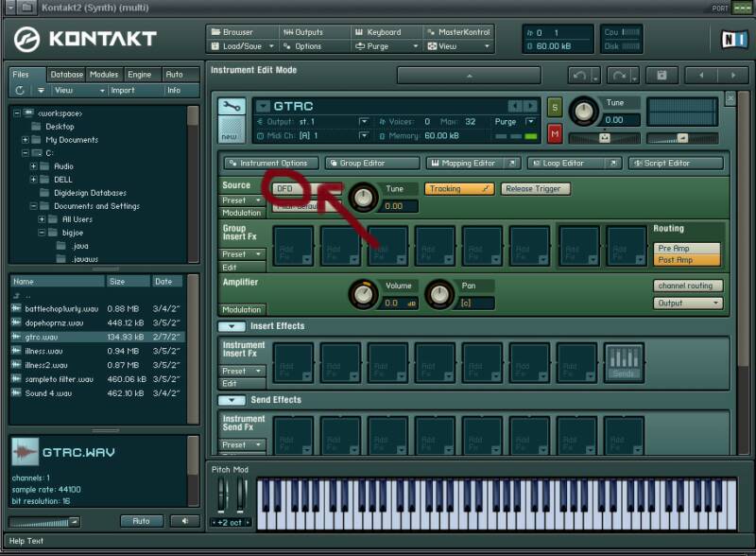The height and width of the screenshot is (556, 756).
Task: Load next instrument from GTRC header arrows
Action: pyautogui.click(x=530, y=106)
